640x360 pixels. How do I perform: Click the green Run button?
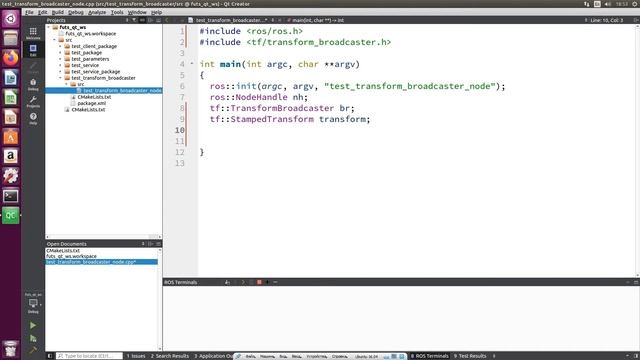click(x=33, y=325)
